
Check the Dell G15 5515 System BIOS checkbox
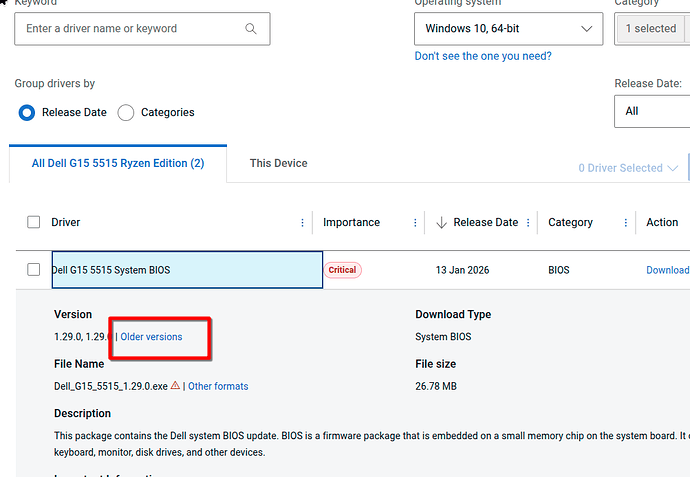[x=34, y=270]
